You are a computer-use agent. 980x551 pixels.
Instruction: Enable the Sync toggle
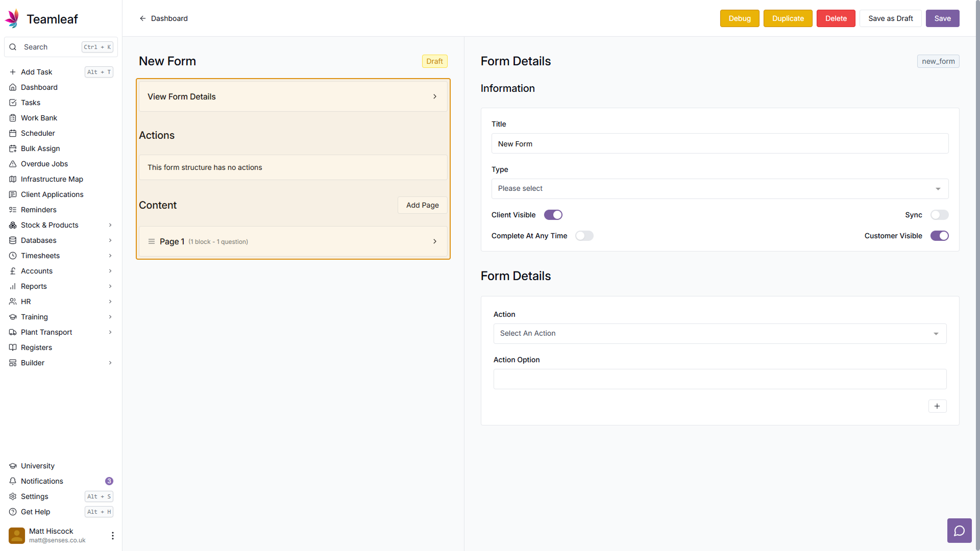(x=939, y=215)
